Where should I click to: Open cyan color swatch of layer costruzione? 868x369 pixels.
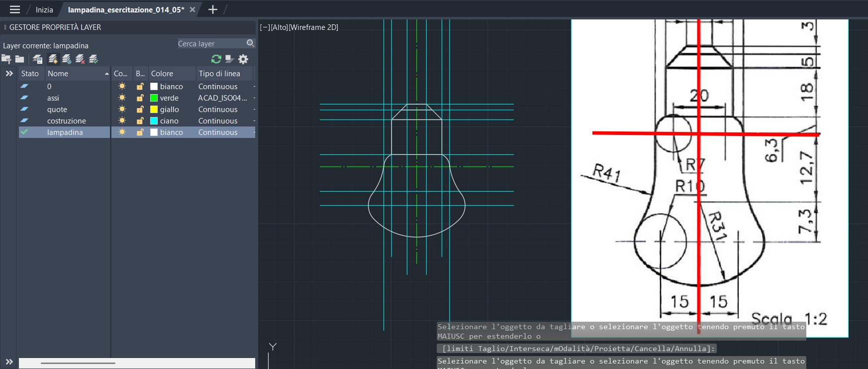pyautogui.click(x=154, y=121)
